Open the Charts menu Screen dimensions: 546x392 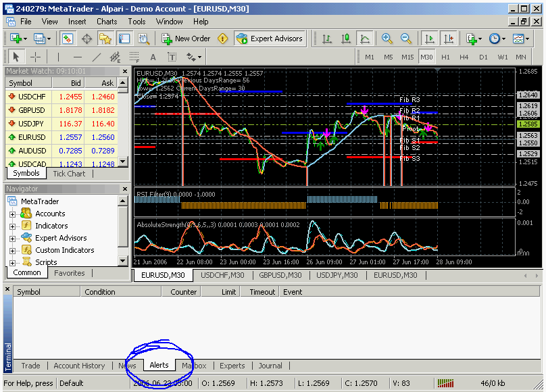point(107,22)
